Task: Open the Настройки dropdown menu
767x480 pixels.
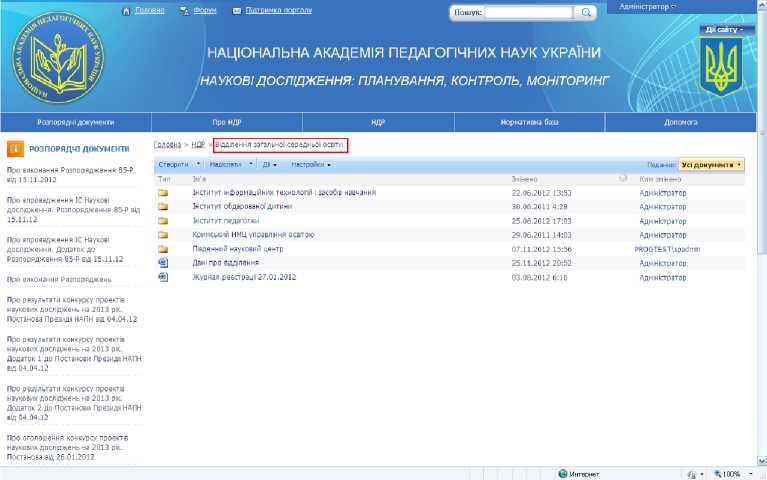Action: click(x=311, y=165)
